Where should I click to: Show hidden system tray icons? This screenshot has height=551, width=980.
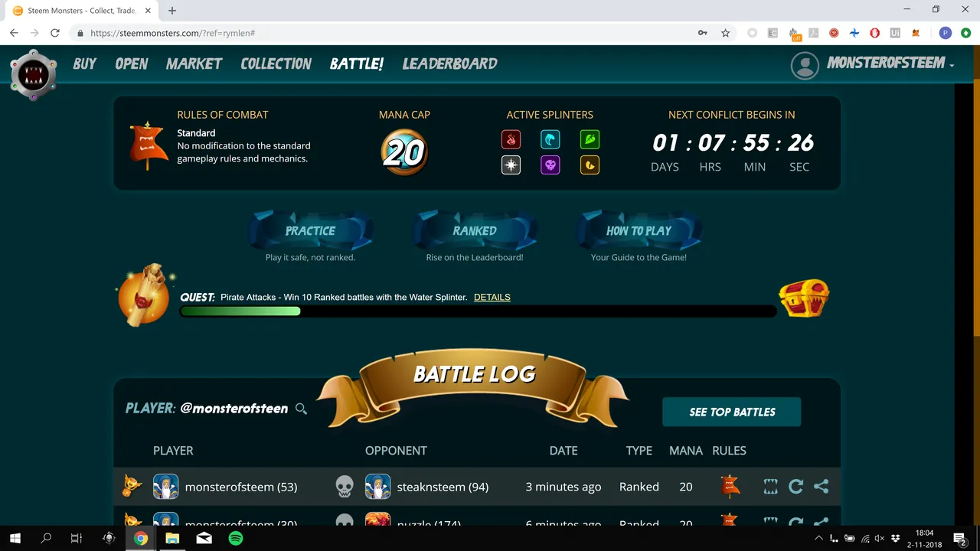coord(818,539)
